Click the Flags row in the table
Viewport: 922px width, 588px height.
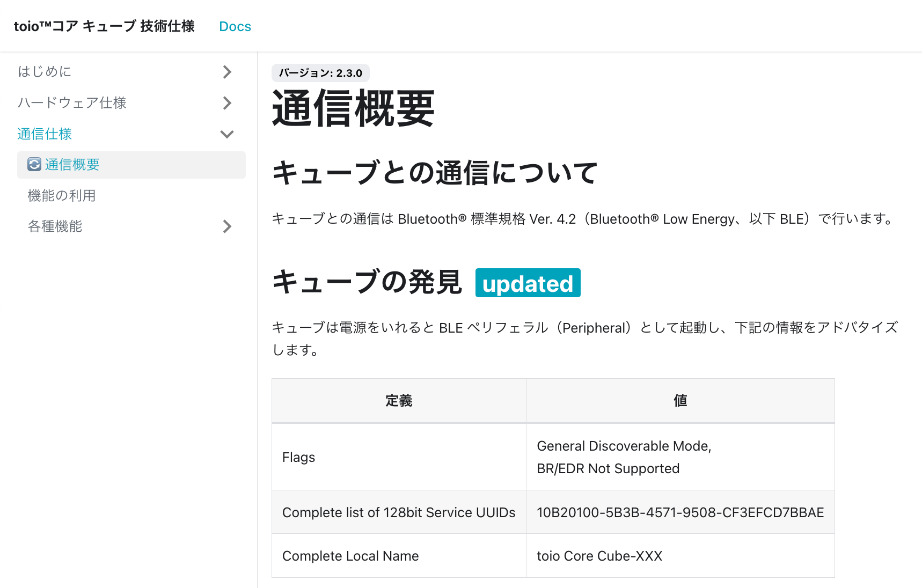pos(298,457)
